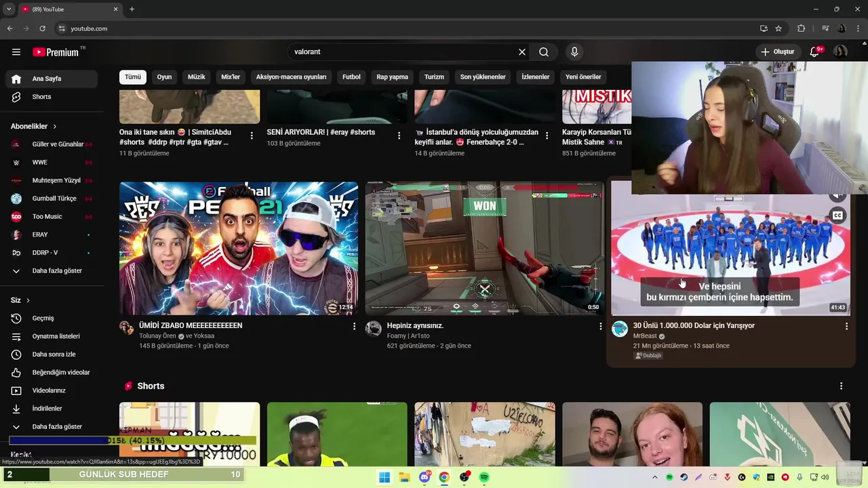
Task: Bookmark this page with star icon
Action: click(x=778, y=28)
